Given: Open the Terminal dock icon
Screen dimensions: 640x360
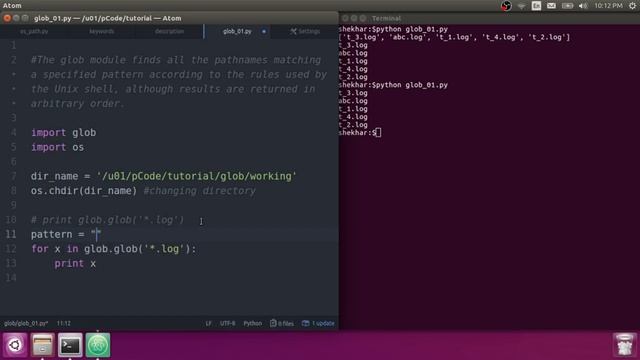Looking at the screenshot, I should pos(70,345).
